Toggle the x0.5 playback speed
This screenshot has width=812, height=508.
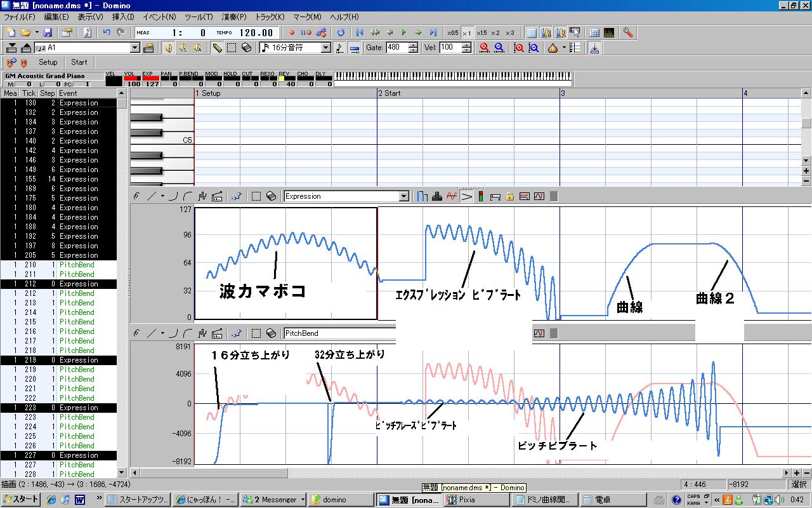(452, 32)
